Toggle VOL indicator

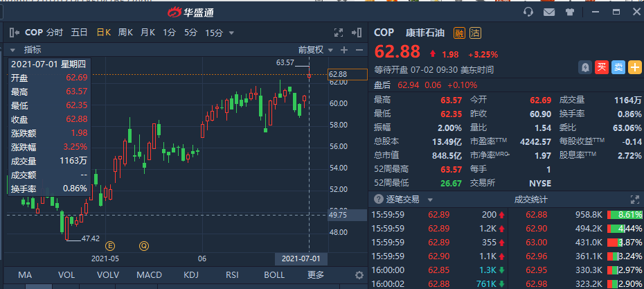pos(66,275)
